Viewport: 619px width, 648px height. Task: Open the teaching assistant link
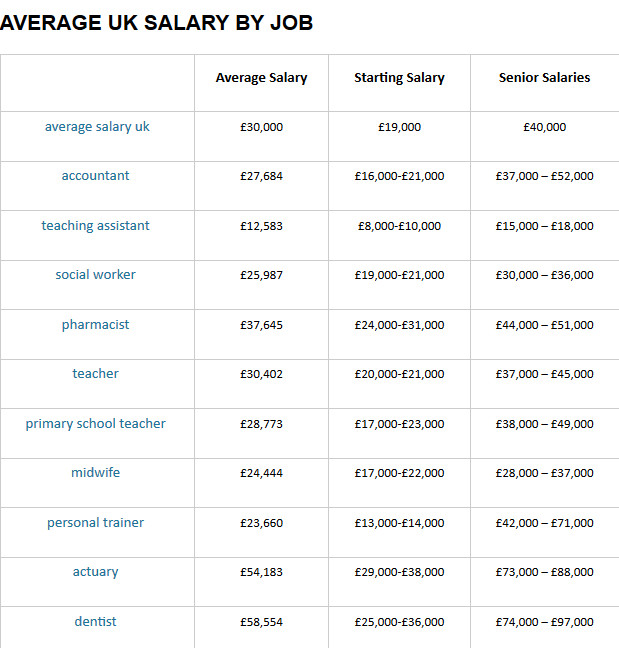[95, 226]
